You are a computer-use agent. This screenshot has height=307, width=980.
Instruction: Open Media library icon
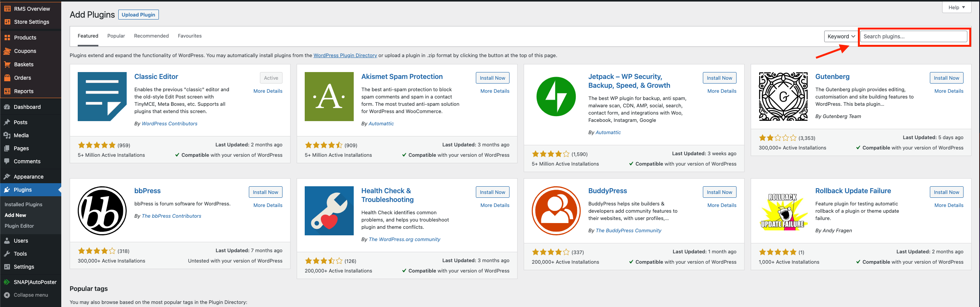(7, 135)
